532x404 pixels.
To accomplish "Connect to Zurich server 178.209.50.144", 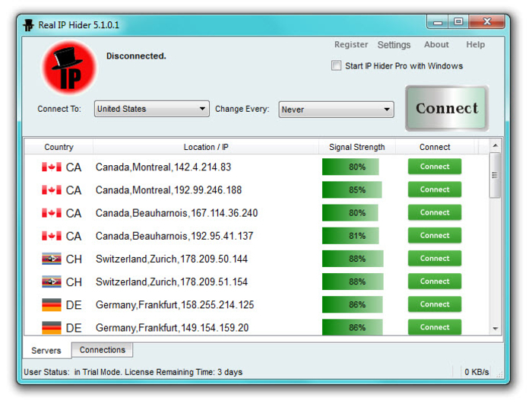I will [x=435, y=258].
